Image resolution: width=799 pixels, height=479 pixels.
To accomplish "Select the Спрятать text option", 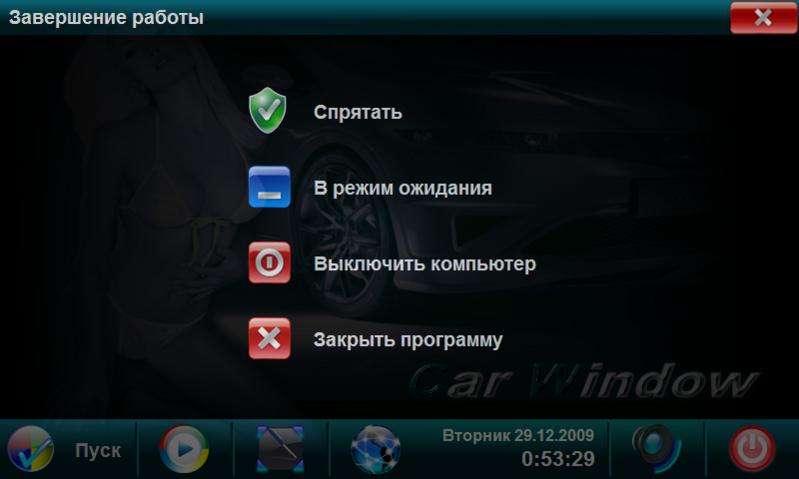I will [x=358, y=113].
